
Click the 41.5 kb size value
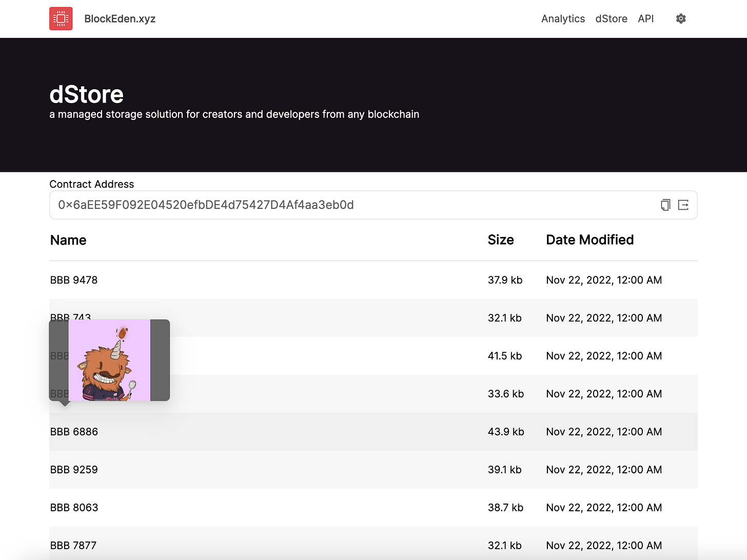coord(505,356)
